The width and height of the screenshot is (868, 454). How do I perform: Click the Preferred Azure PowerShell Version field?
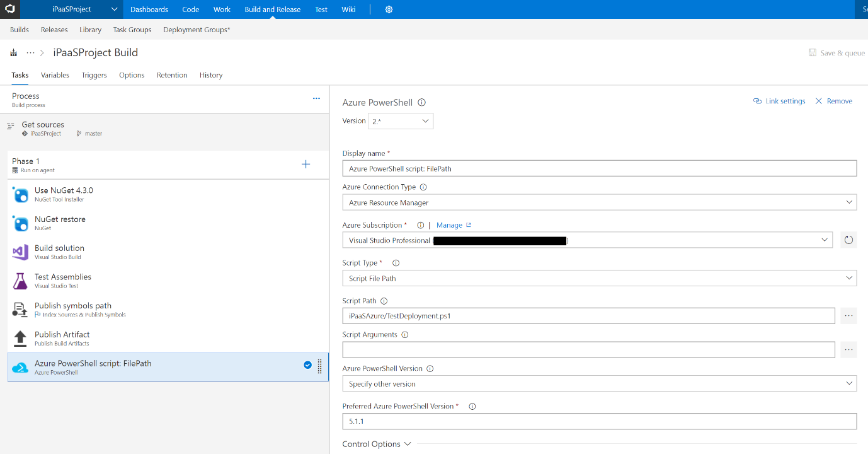tap(600, 421)
